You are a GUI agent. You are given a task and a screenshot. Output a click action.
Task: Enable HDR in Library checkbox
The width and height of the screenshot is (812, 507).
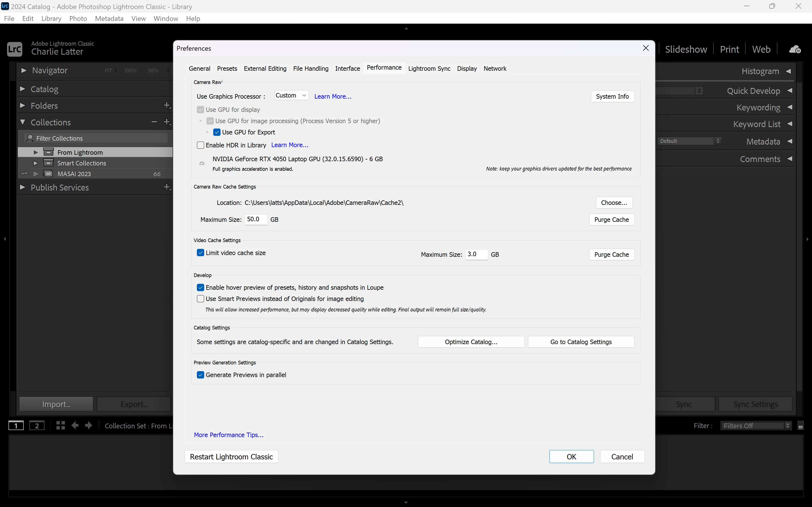[x=200, y=145]
